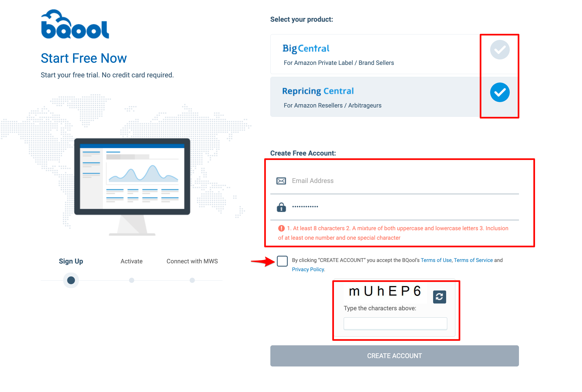This screenshot has height=392, width=582.
Task: Click the padlock password icon
Action: pyautogui.click(x=281, y=207)
